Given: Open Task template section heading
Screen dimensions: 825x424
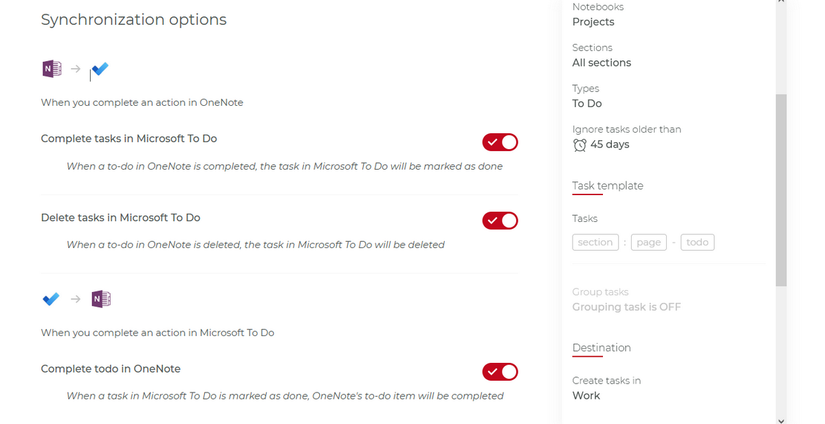Looking at the screenshot, I should [607, 186].
